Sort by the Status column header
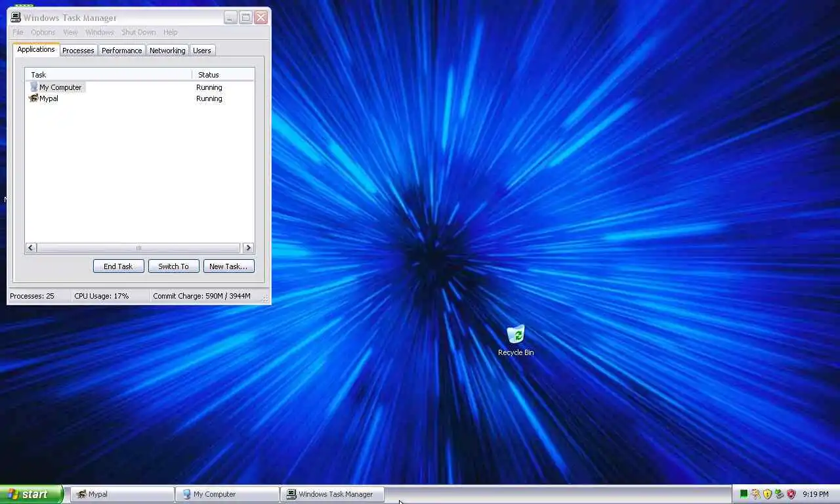Screen dimensions: 840x504 click(223, 75)
